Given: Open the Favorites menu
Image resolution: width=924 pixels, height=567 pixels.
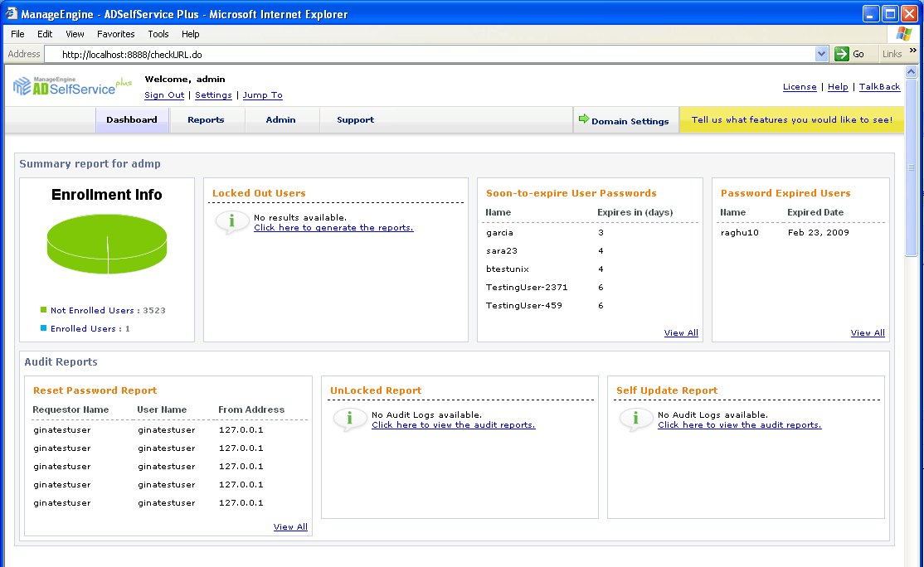Looking at the screenshot, I should (x=115, y=34).
